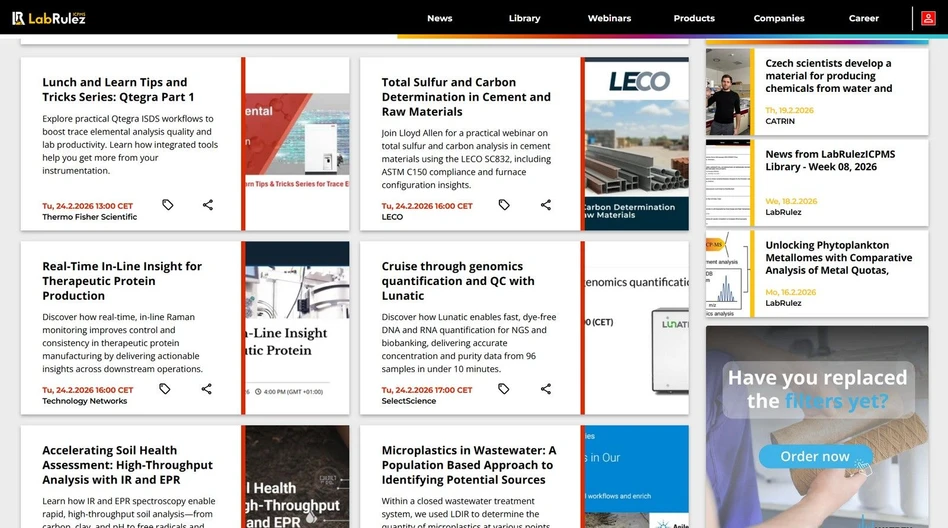Viewport: 948px width, 528px height.
Task: Open the Soil Health webinar thumbnail
Action: (x=297, y=477)
